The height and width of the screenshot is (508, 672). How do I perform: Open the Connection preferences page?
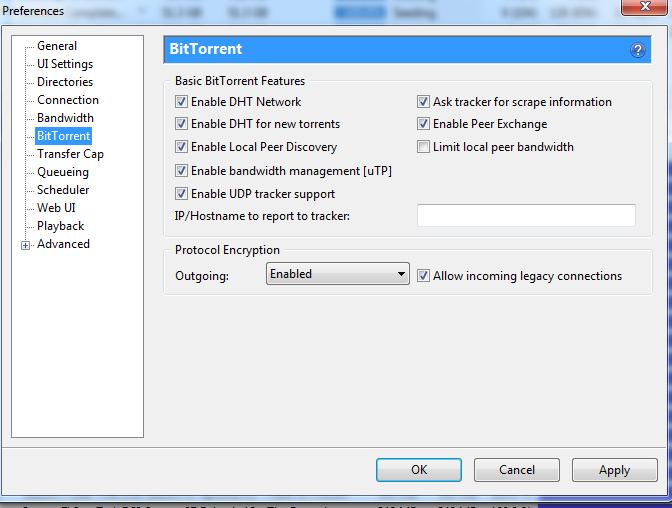pos(68,100)
